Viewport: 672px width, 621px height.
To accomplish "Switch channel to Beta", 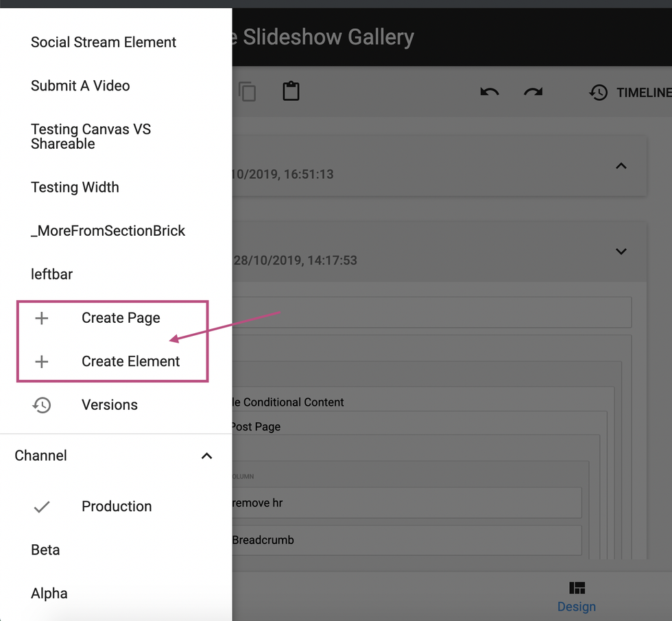I will (45, 550).
